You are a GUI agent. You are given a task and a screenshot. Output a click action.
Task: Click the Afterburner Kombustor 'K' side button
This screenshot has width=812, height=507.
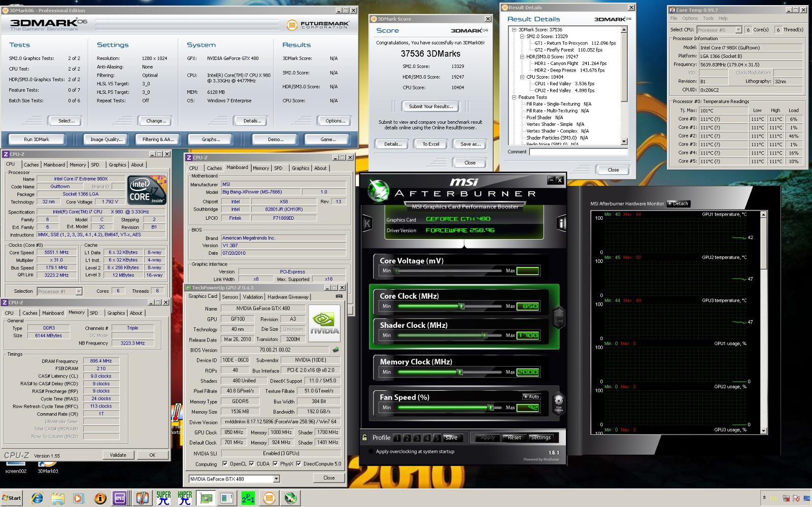tap(367, 223)
